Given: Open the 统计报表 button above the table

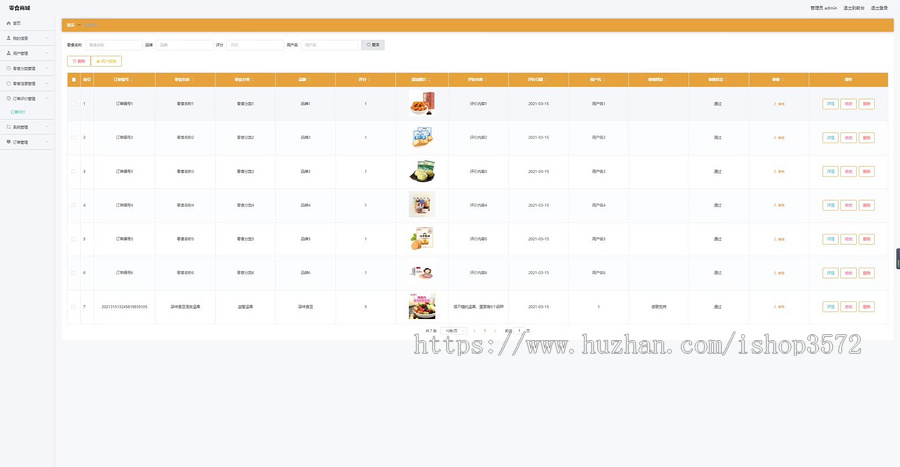Looking at the screenshot, I should (106, 61).
